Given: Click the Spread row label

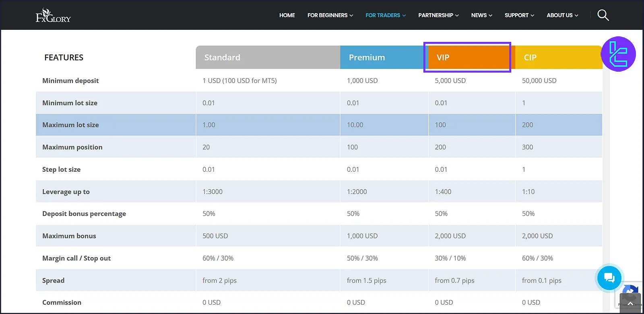Looking at the screenshot, I should pos(53,281).
